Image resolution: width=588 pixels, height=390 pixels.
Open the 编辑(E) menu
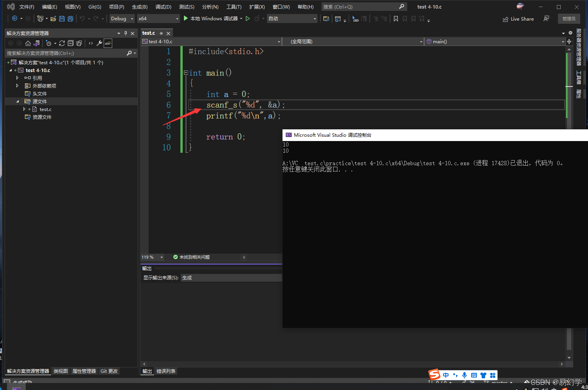(49, 7)
